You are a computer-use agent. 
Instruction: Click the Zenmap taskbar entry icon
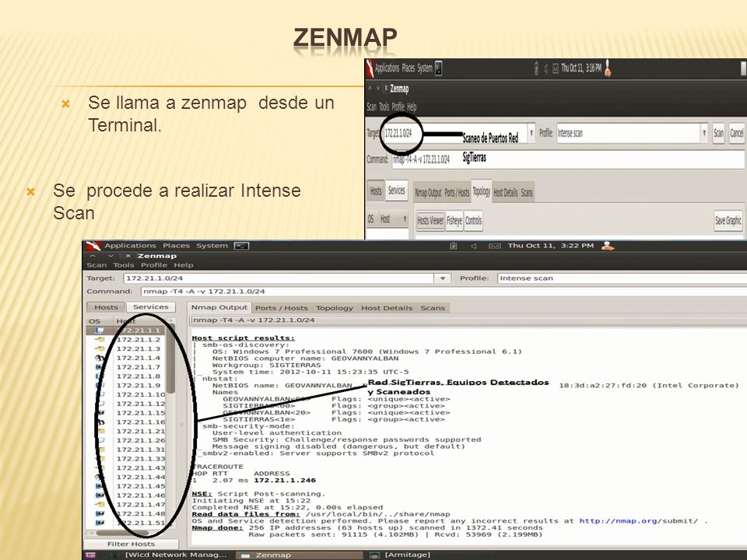click(x=245, y=555)
